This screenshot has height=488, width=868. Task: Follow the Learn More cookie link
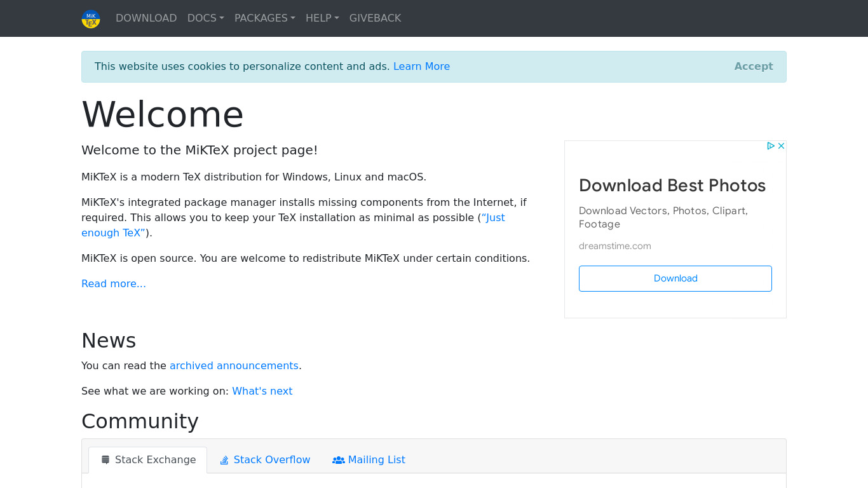tap(421, 66)
